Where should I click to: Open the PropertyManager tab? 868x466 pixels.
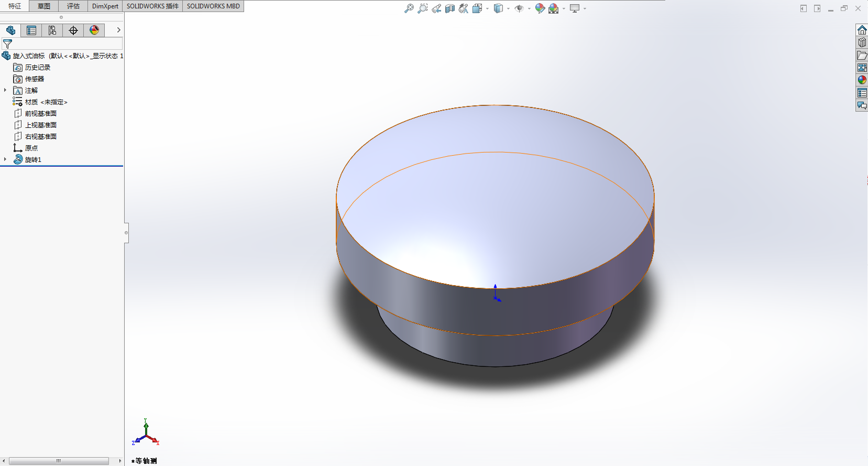coord(31,30)
